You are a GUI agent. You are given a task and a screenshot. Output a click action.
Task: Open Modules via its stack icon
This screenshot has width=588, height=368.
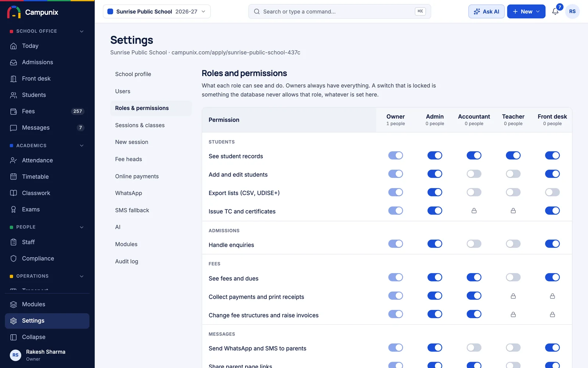(14, 304)
